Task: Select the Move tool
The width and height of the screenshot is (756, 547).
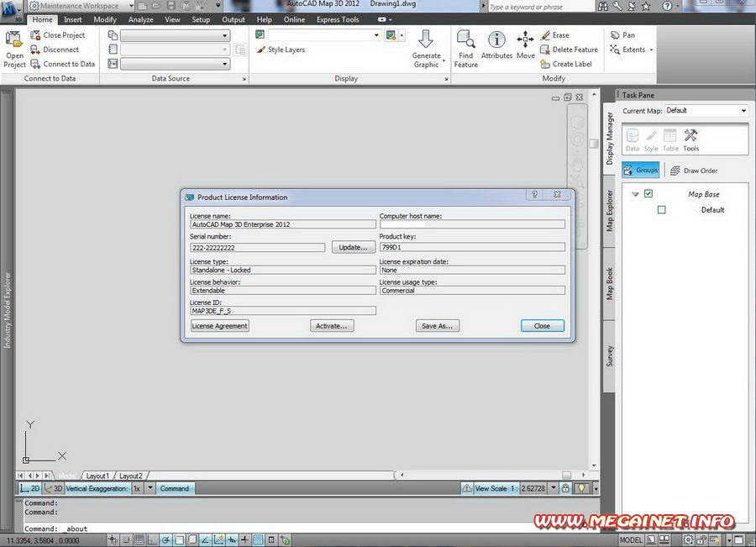Action: [525, 45]
